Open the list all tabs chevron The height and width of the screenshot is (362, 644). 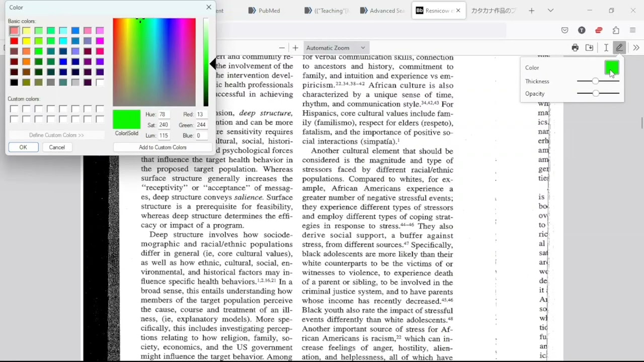tap(550, 11)
